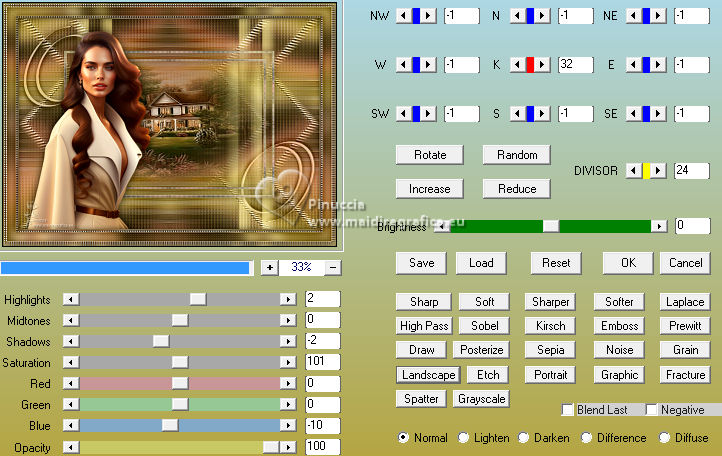This screenshot has height=456, width=722.
Task: Click the NE right arrow
Action: click(658, 16)
